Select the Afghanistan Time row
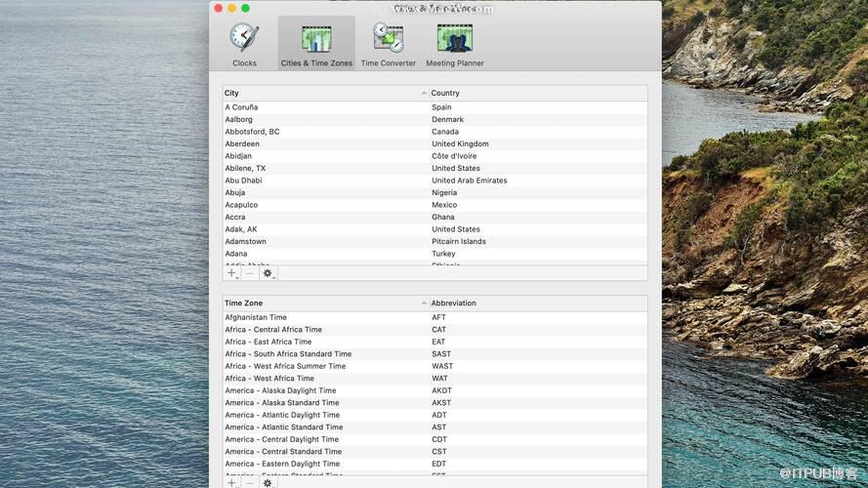868x488 pixels. [x=435, y=317]
